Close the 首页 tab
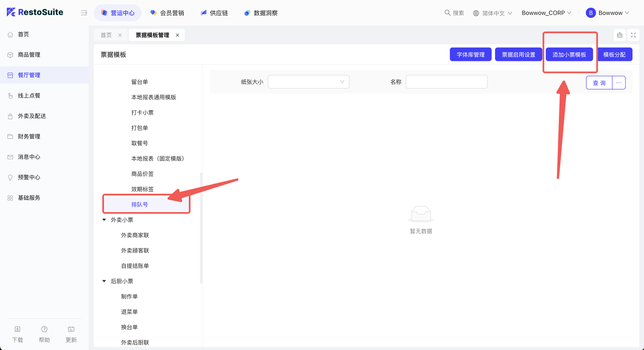 click(x=120, y=35)
